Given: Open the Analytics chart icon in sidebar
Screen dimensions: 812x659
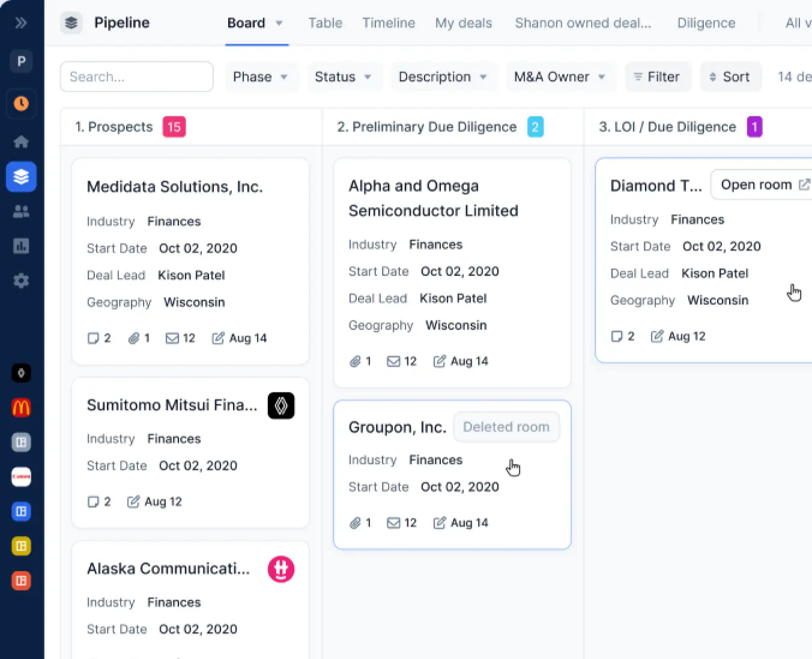Looking at the screenshot, I should [x=21, y=245].
